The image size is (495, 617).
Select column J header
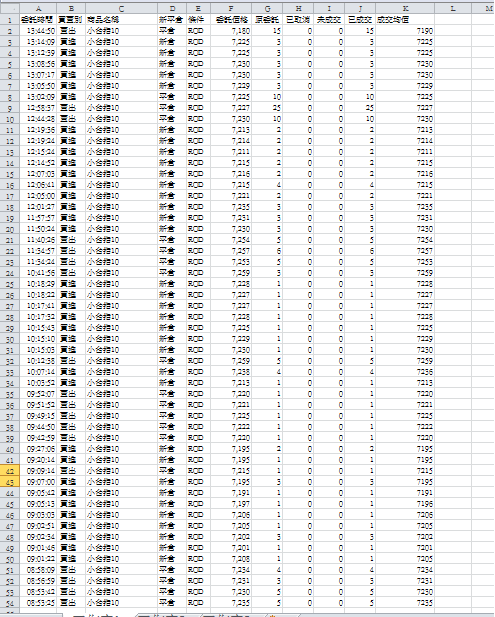(x=360, y=9)
